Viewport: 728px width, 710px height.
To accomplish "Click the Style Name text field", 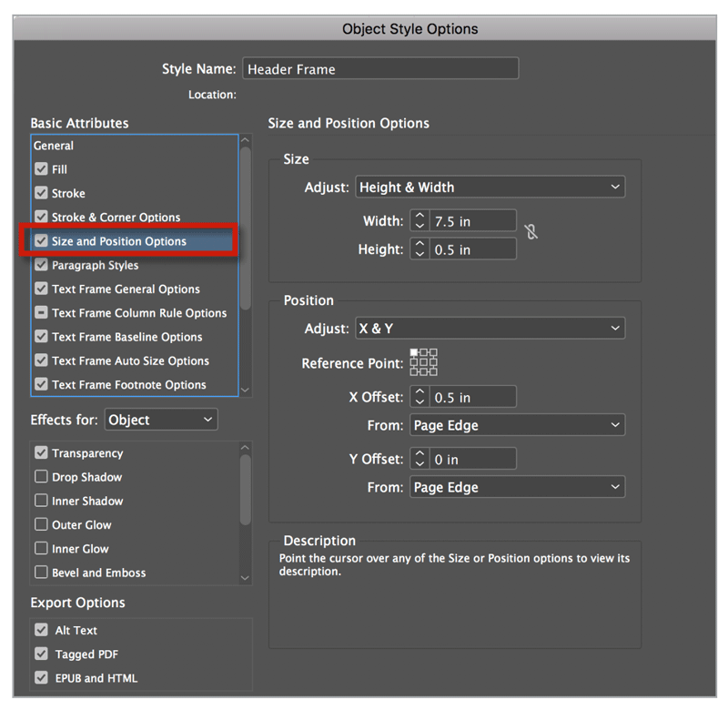I will pyautogui.click(x=380, y=69).
